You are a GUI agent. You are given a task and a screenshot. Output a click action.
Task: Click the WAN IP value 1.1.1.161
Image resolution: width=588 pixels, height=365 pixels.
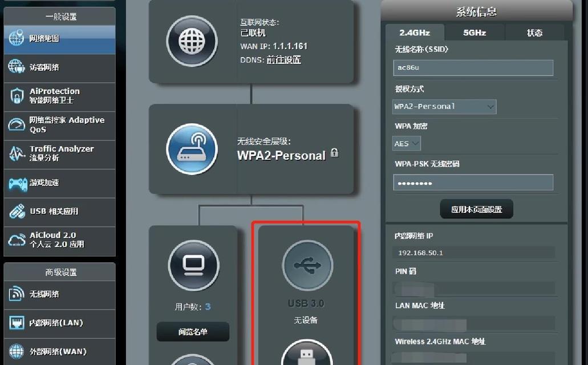[290, 46]
